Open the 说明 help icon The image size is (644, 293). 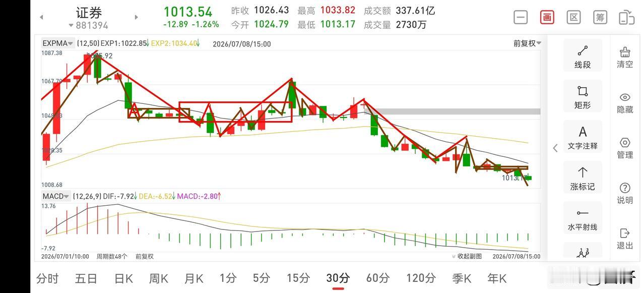625,194
